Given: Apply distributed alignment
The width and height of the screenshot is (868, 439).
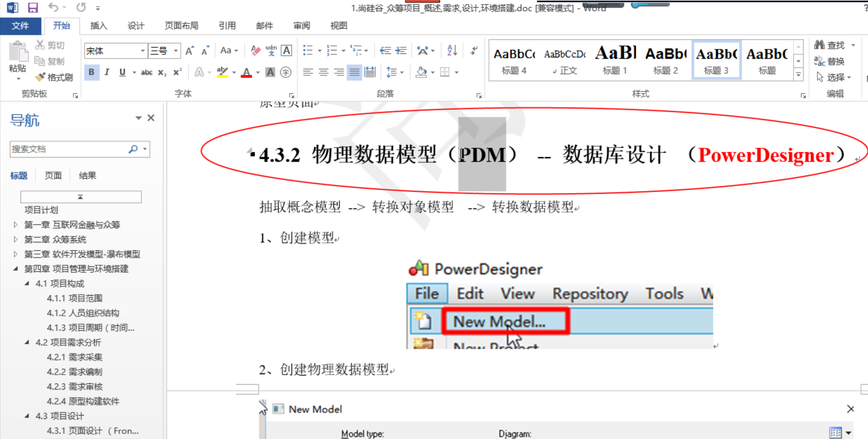Looking at the screenshot, I should point(370,72).
